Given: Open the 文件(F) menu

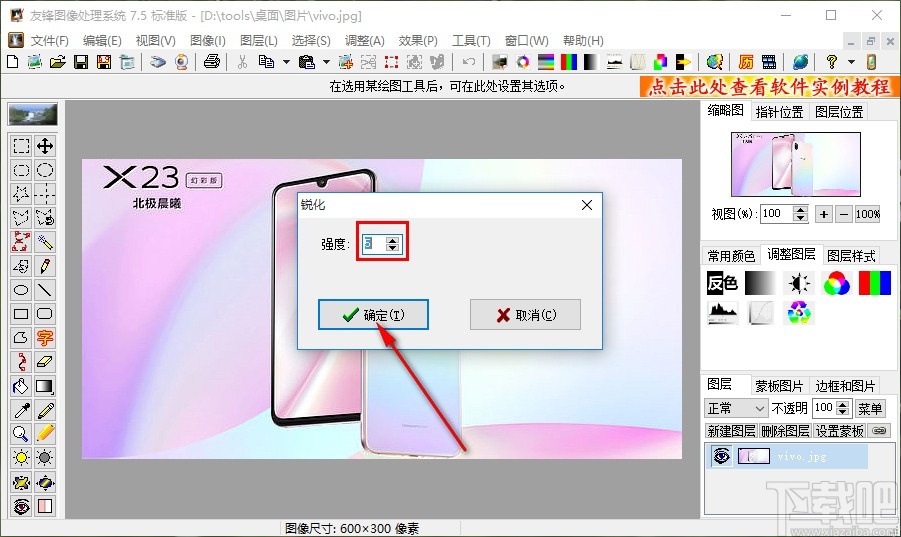Looking at the screenshot, I should tap(49, 41).
